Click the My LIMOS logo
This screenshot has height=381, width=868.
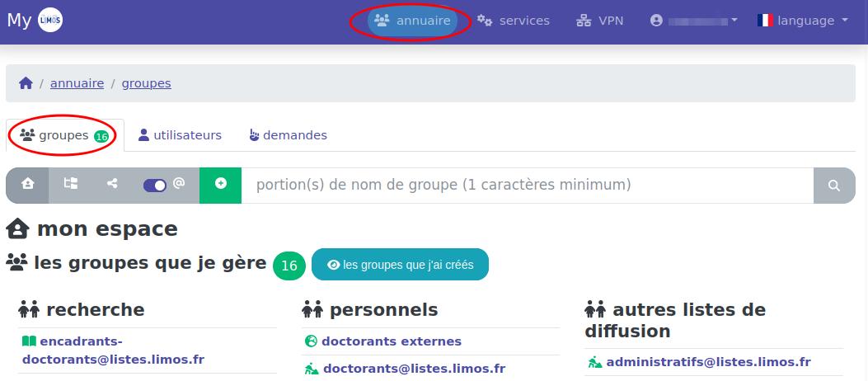click(35, 21)
